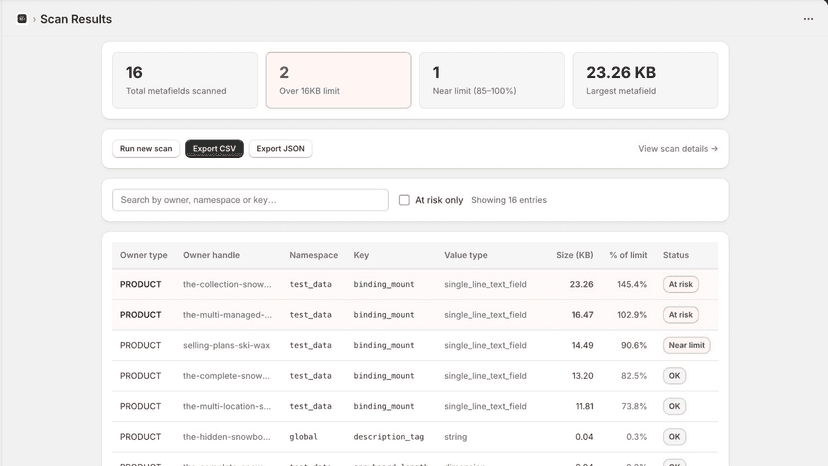Select the Largest metafield 23.26 KB card
This screenshot has height=466, width=828.
tap(645, 80)
